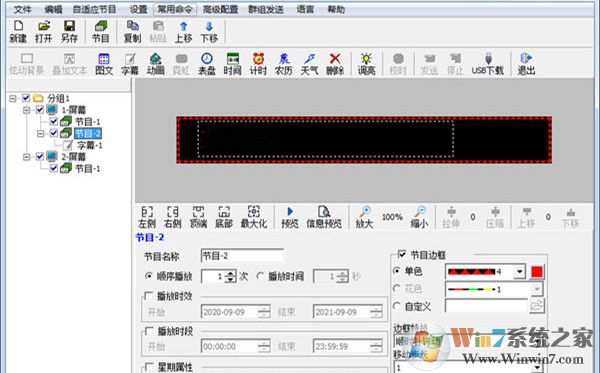The width and height of the screenshot is (600, 373).
Task: Start USB下载 export
Action: point(488,64)
